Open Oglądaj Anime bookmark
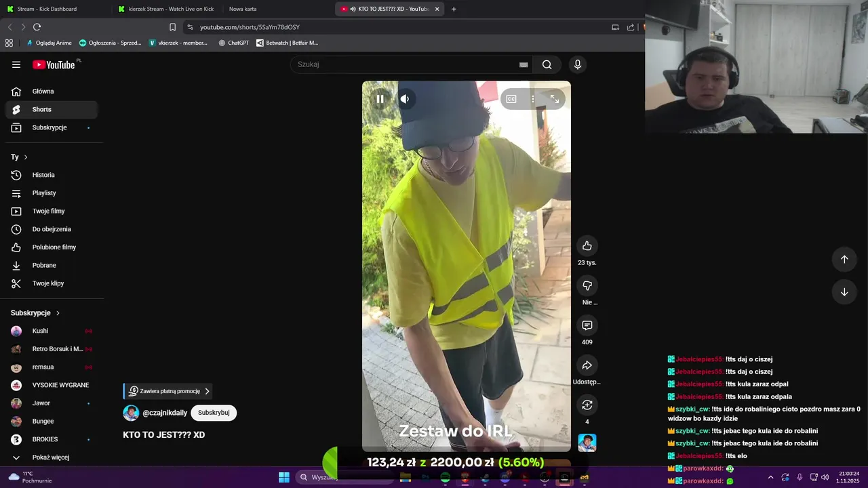Screen dimensions: 868x488 tap(49, 43)
